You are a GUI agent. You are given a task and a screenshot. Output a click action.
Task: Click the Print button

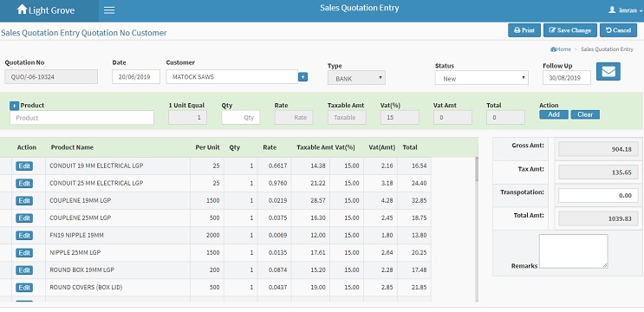point(524,30)
